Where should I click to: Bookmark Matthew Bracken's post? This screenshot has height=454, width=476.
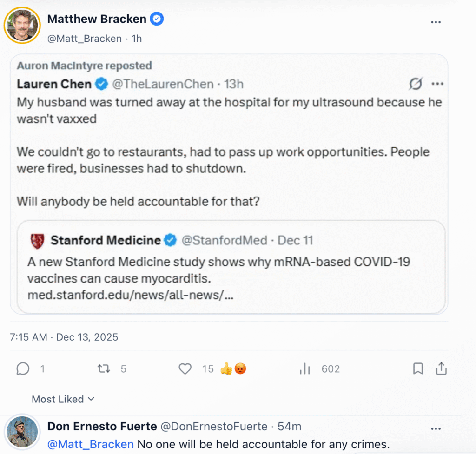(x=418, y=369)
